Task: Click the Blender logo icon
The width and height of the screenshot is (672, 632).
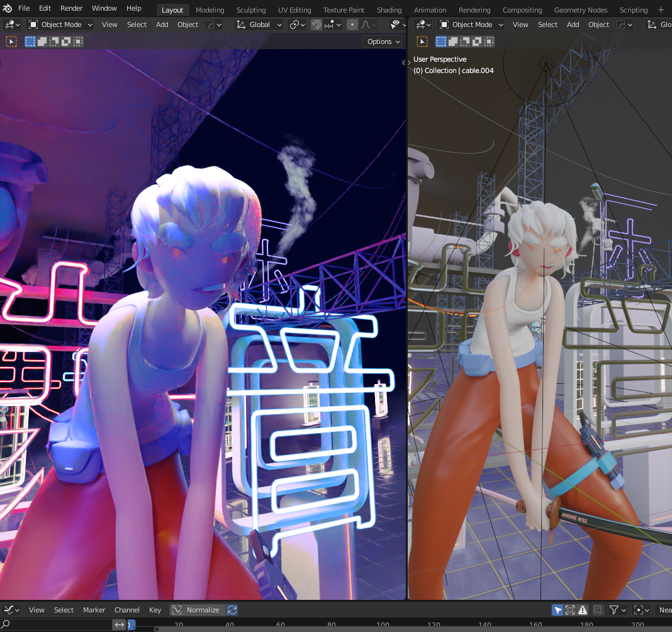Action: point(8,8)
